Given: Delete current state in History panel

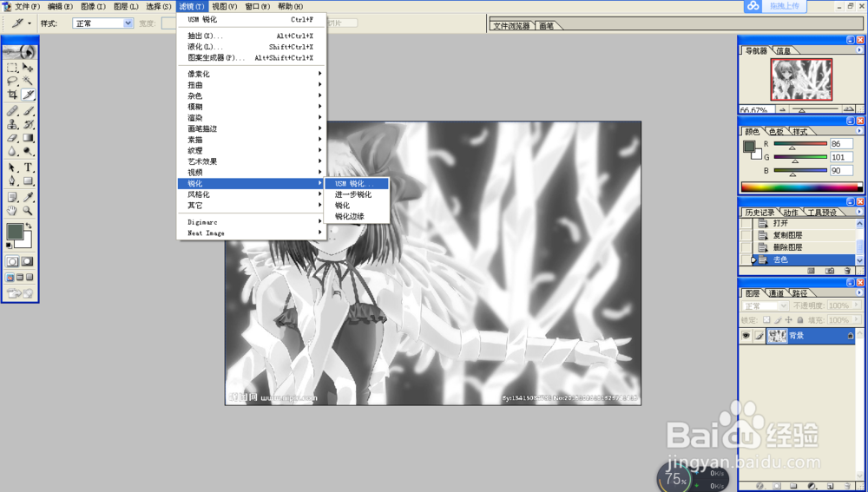Looking at the screenshot, I should coord(847,271).
